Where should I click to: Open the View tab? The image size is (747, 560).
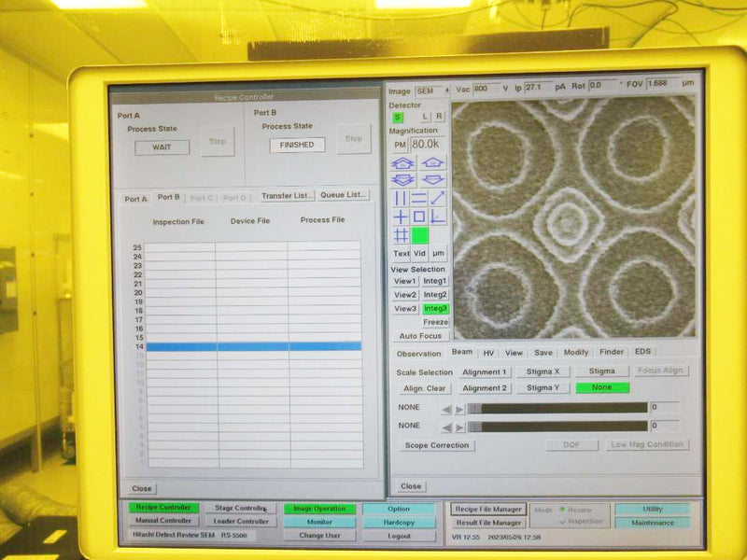pyautogui.click(x=514, y=353)
